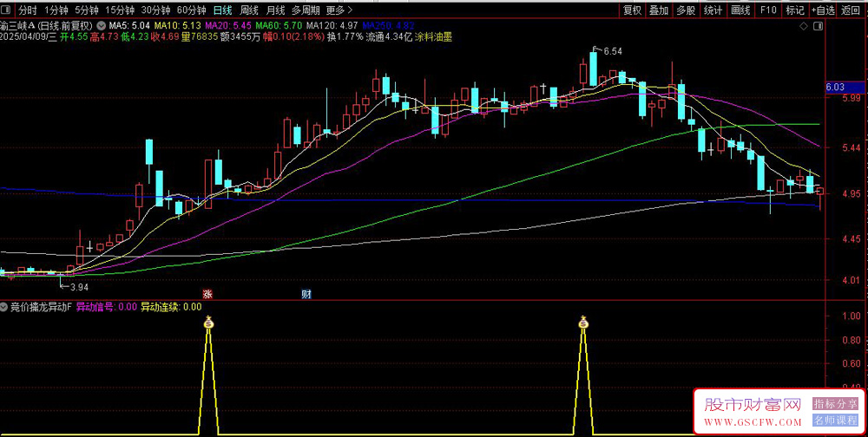Screen dimensions: 868x437
Task: Click the MA250: 4.82 label
Action: click(388, 25)
